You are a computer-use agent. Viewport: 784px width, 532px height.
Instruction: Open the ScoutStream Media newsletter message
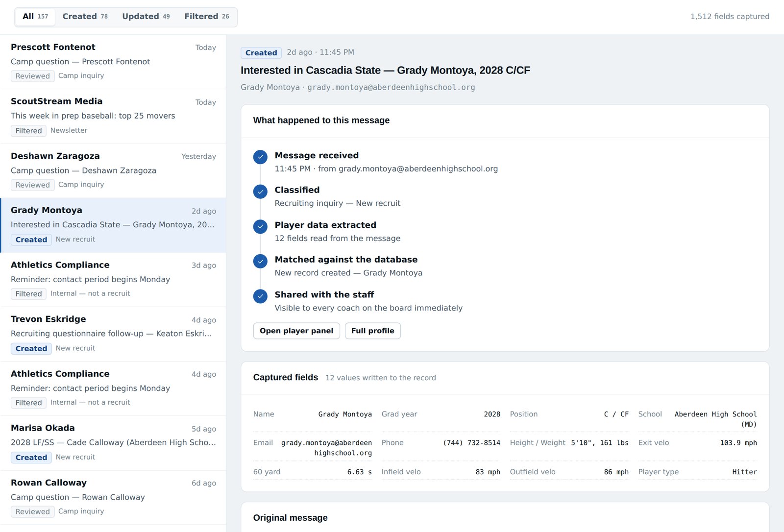coord(113,116)
